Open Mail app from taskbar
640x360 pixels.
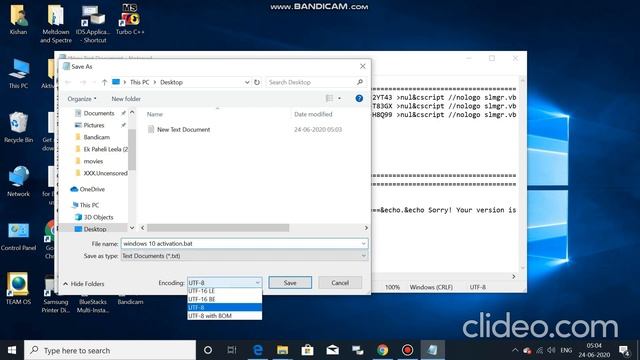pos(333,350)
